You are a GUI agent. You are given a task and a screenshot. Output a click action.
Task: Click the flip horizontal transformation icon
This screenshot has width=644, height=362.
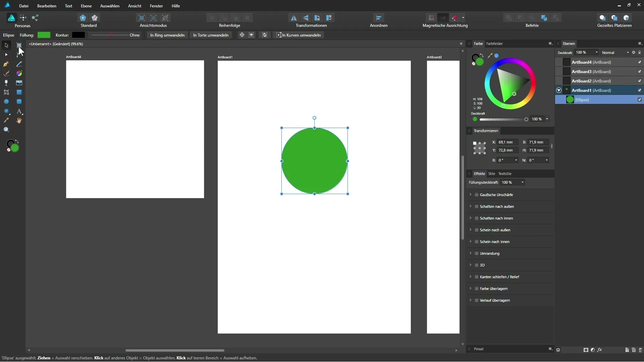tap(293, 18)
